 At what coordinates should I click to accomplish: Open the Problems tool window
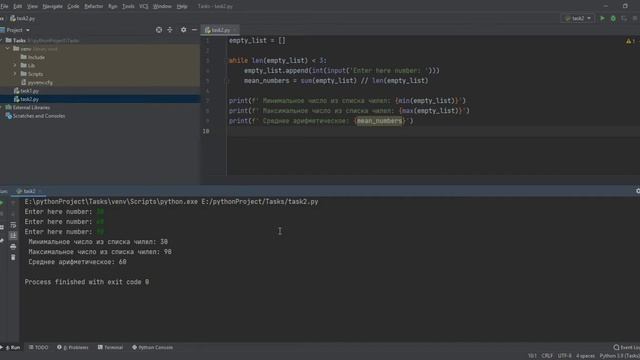(73, 347)
